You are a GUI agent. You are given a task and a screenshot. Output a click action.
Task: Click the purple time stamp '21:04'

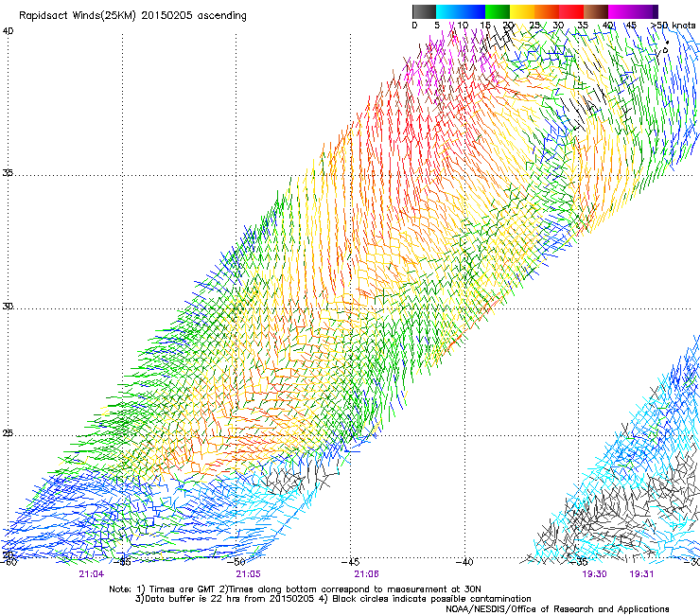[92, 574]
